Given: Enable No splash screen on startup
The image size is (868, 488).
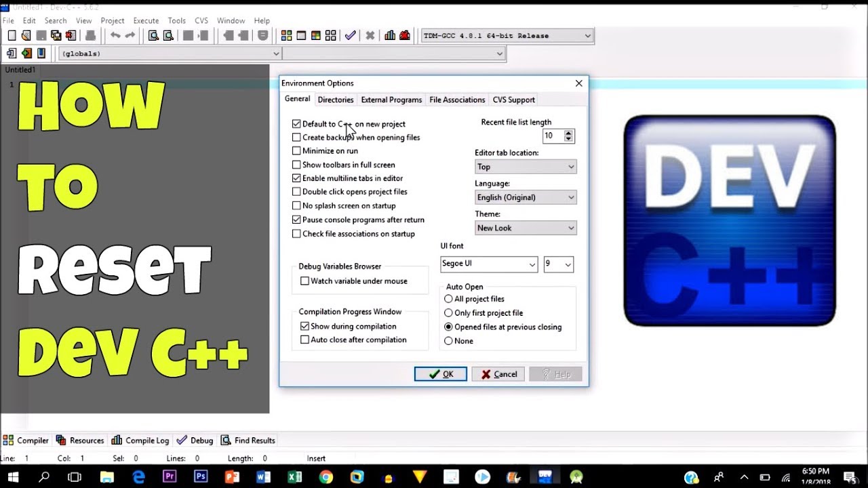Looking at the screenshot, I should (x=296, y=205).
